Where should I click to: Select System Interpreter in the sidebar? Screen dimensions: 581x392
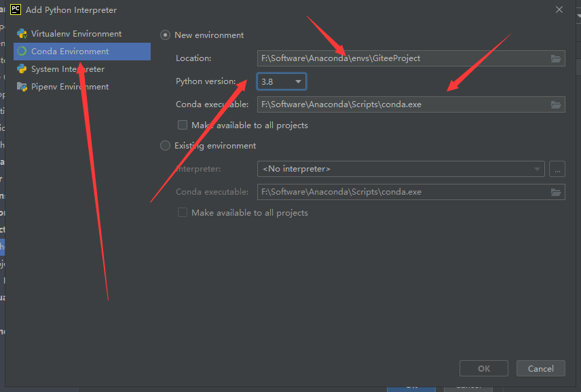82,69
